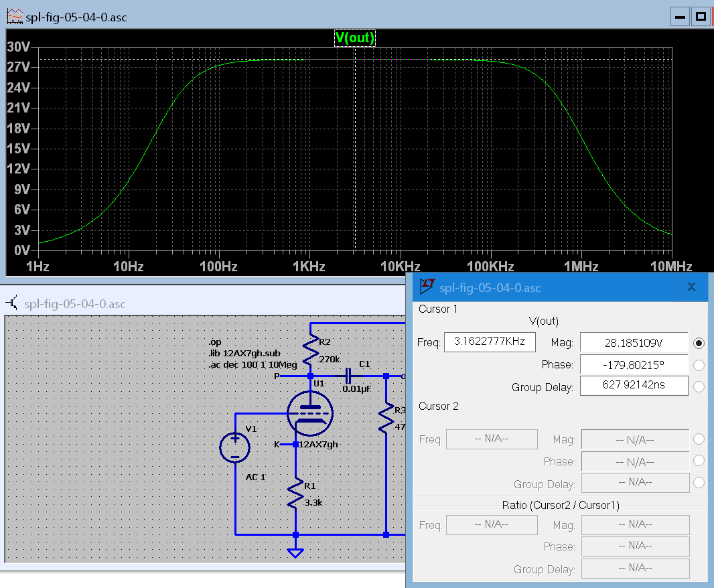Click the .ac dec 100 1 10Meg directive
The image size is (714, 588).
tap(253, 365)
